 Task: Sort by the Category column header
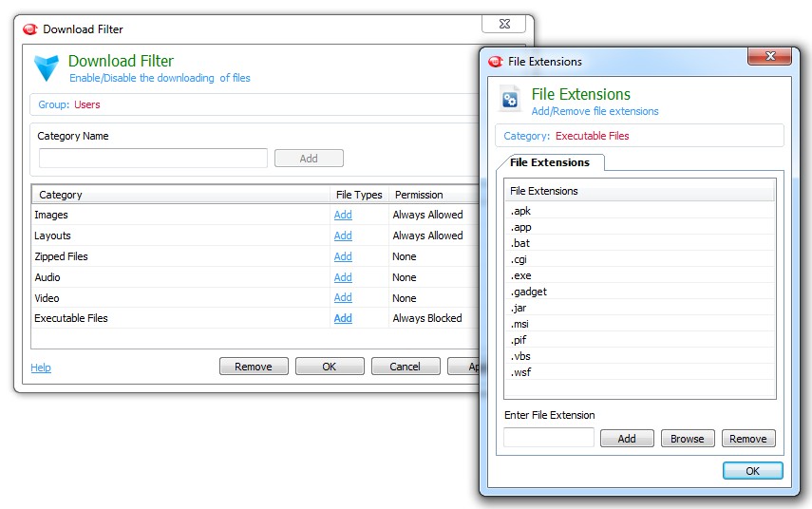(x=180, y=195)
